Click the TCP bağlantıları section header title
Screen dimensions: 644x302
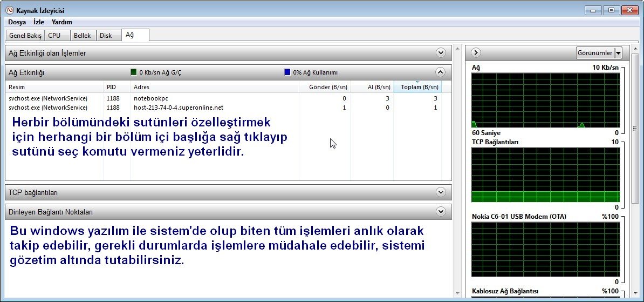tap(33, 192)
